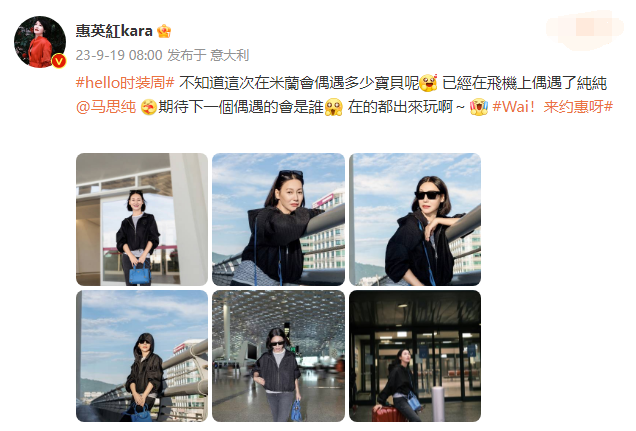Open the #Wai！来约惠呀# hashtag
Viewport: 636px width, 431px height.
pos(552,107)
